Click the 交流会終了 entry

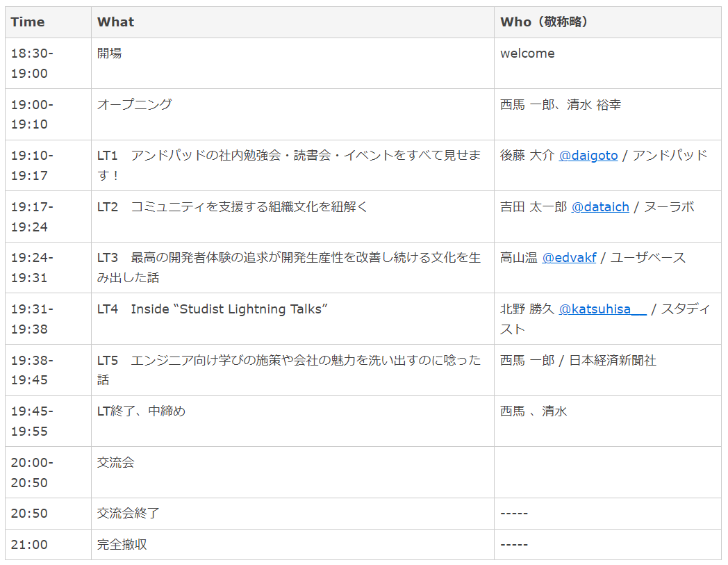click(x=128, y=514)
